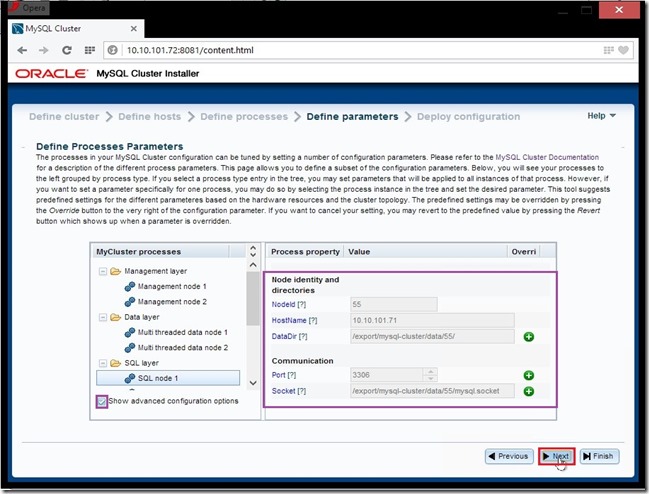The image size is (649, 494).
Task: Click the Socket path field
Action: (432, 391)
